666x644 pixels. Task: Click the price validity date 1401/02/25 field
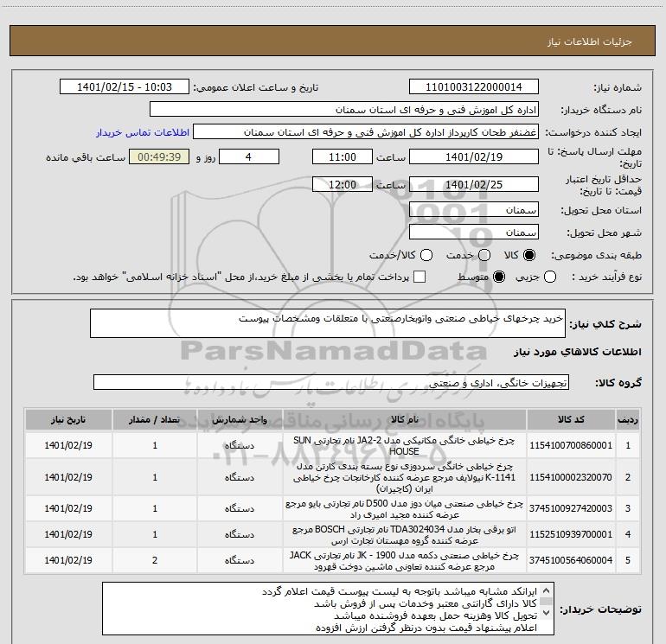[x=474, y=184]
